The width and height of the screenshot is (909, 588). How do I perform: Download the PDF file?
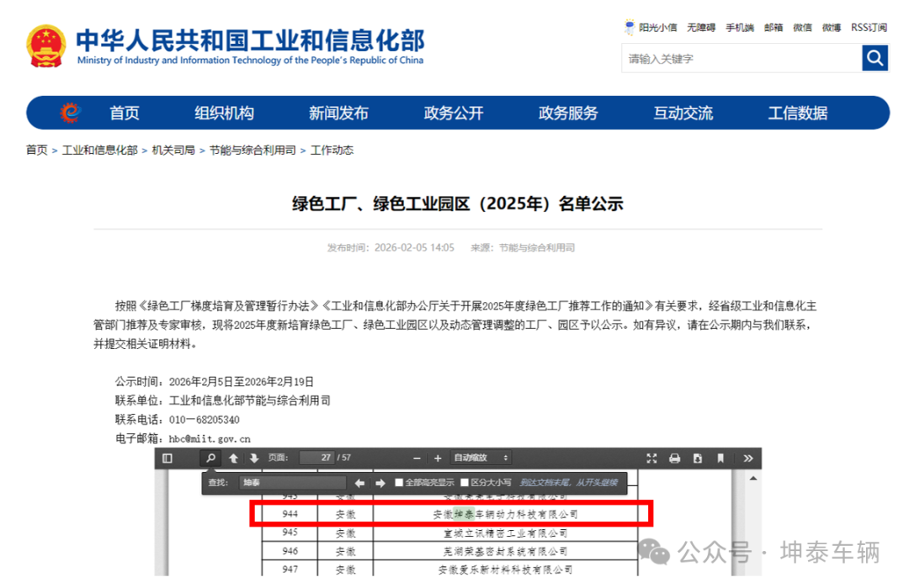[x=697, y=458]
